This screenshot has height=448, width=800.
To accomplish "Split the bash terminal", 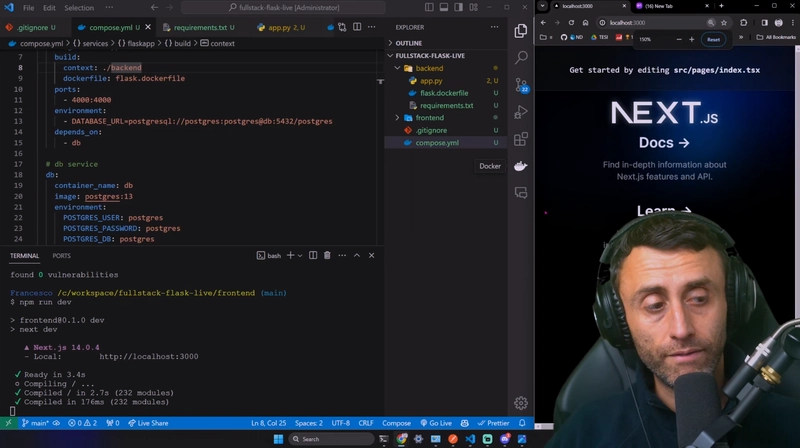I will click(x=313, y=255).
